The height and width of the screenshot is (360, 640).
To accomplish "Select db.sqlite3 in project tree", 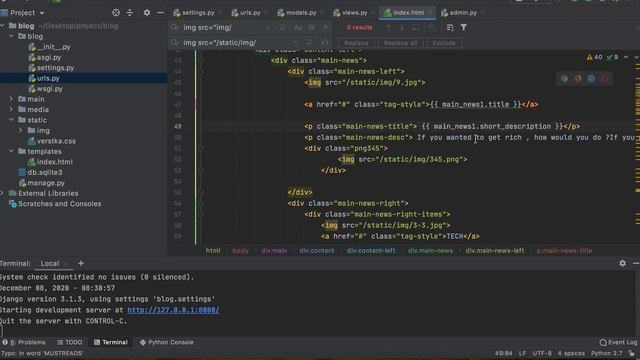I will pos(40,172).
